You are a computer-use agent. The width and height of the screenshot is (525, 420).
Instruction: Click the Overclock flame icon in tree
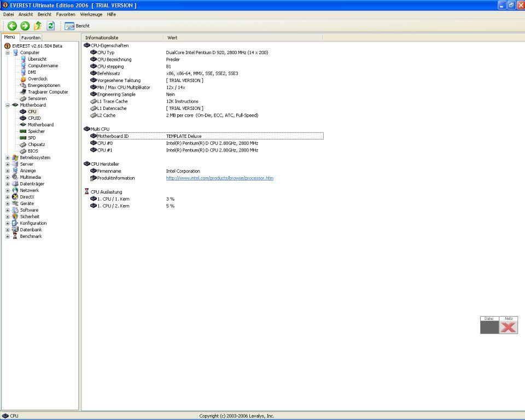click(23, 79)
